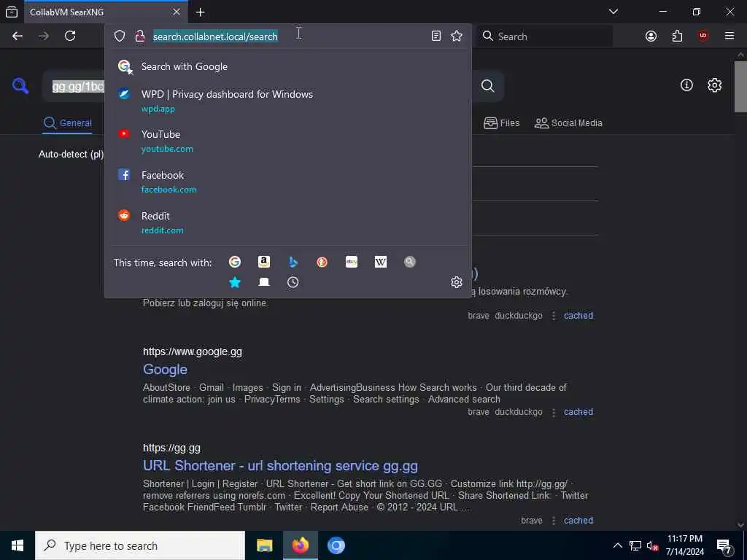Search this time with eBay icon
The height and width of the screenshot is (560, 747).
(352, 262)
